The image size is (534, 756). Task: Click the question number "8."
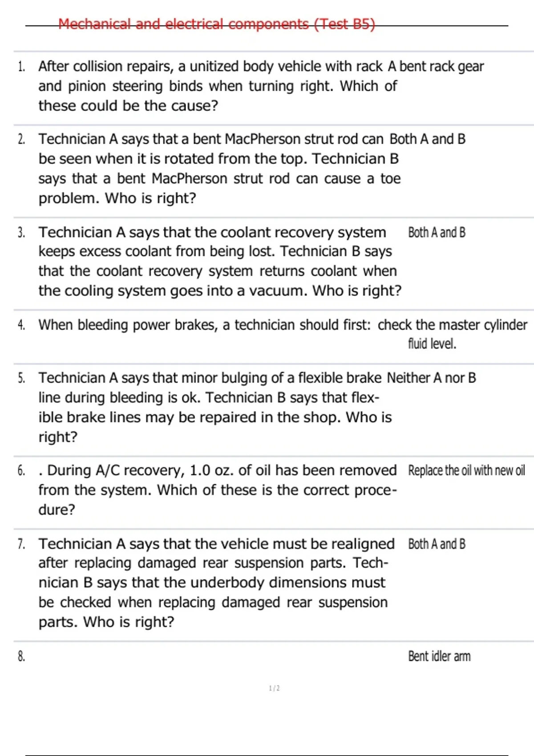(x=21, y=656)
